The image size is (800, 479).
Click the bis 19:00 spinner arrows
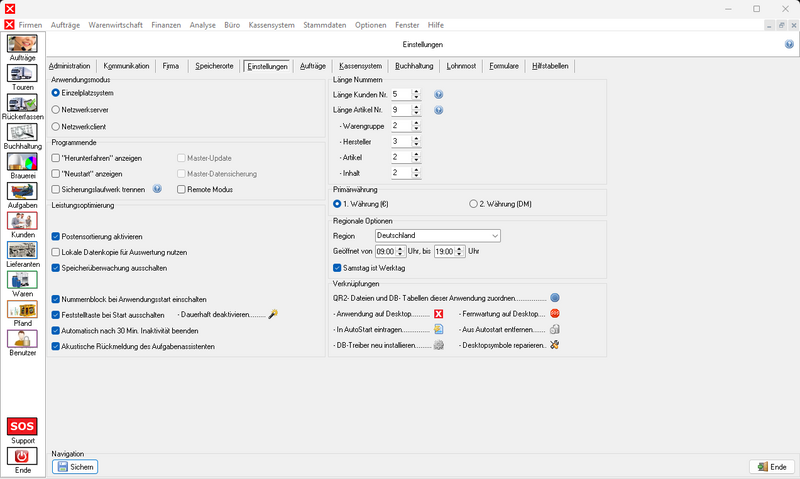tap(459, 251)
